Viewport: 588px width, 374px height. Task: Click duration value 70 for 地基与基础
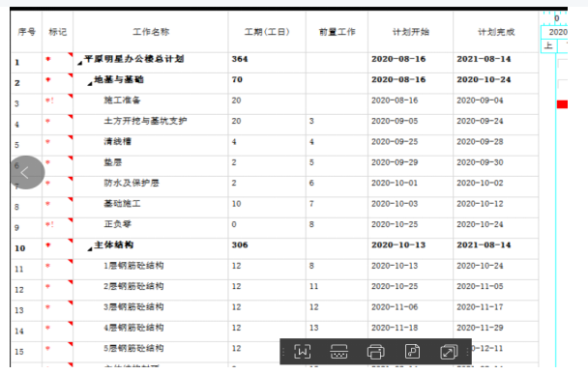[x=237, y=79]
